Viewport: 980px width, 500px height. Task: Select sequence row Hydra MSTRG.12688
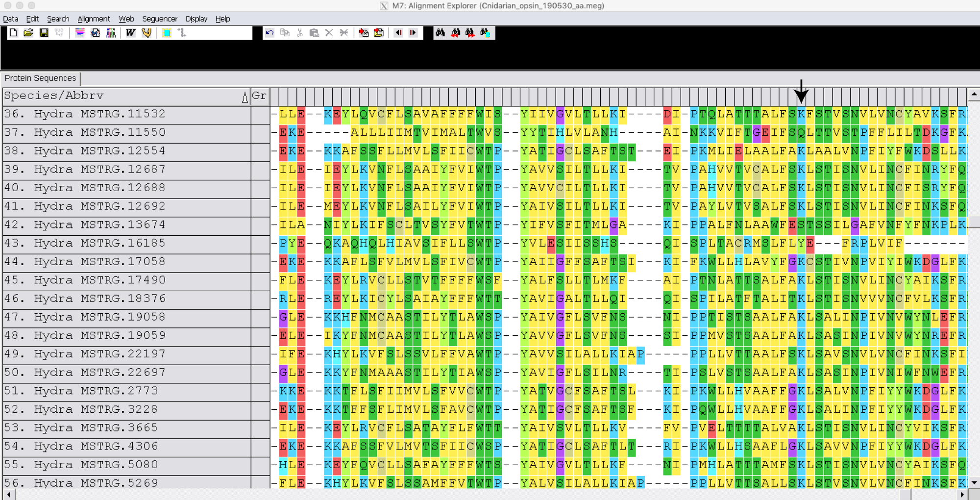pos(126,189)
